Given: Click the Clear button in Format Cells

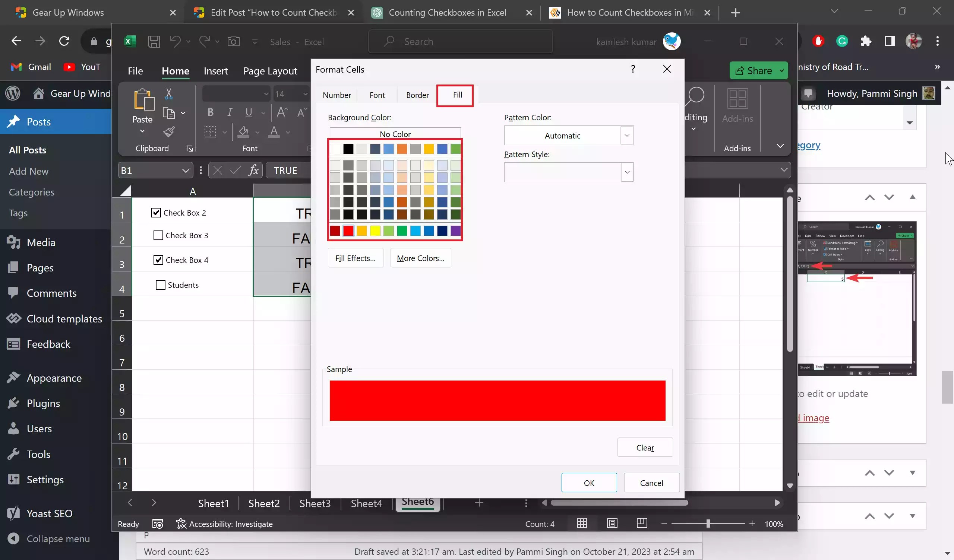Looking at the screenshot, I should tap(645, 447).
